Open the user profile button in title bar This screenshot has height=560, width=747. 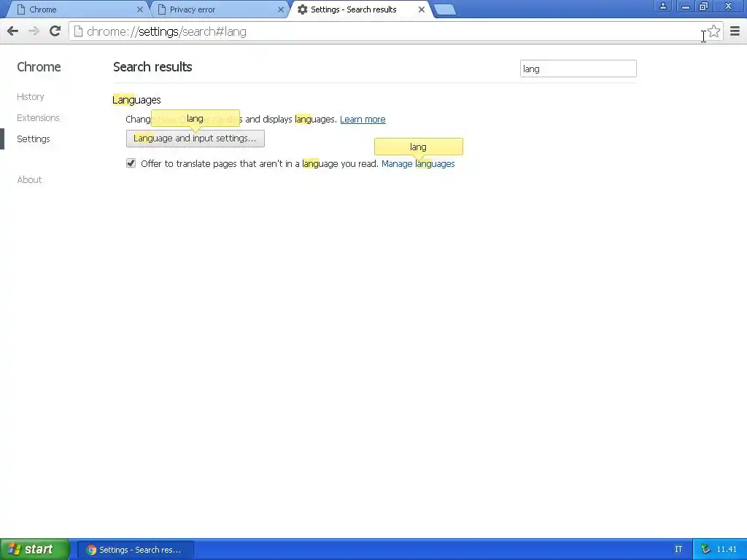coord(662,6)
